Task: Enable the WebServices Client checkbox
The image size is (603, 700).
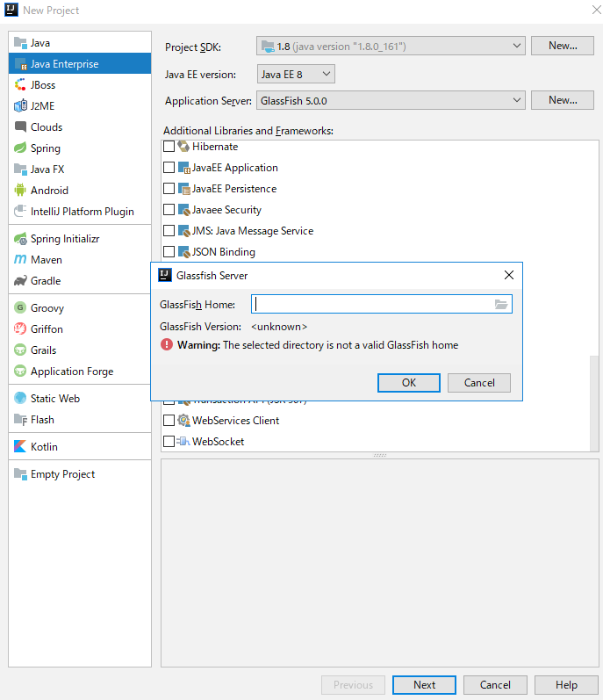Action: click(169, 420)
